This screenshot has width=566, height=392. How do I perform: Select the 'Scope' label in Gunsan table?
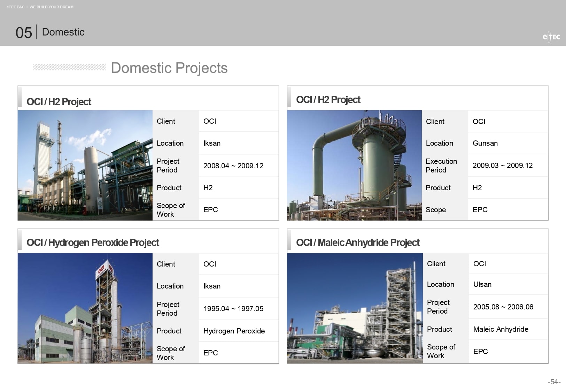(436, 210)
